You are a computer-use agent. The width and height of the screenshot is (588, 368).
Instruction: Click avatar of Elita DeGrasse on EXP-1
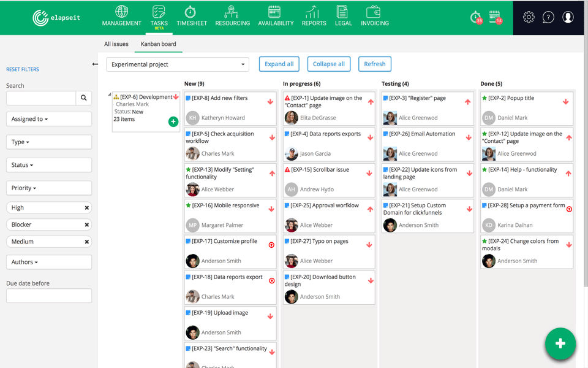(292, 118)
